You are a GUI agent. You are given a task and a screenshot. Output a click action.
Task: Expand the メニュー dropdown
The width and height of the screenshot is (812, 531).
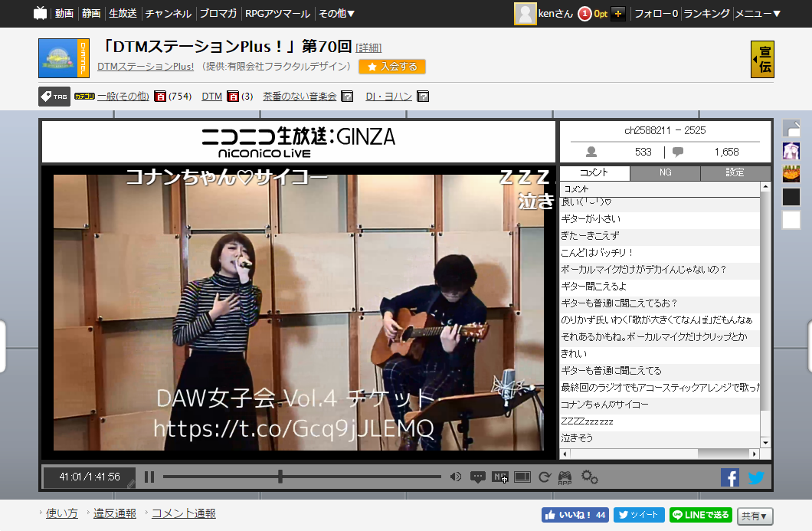click(x=758, y=14)
